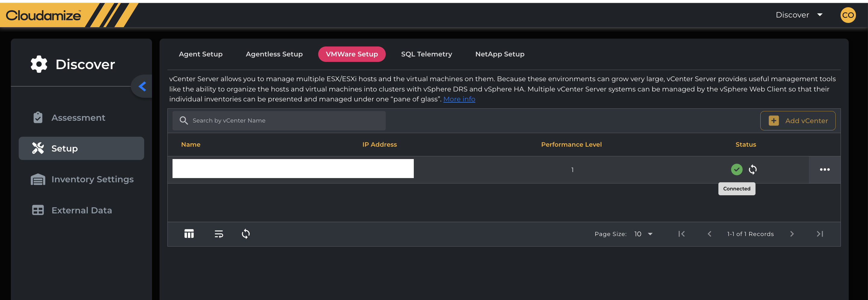
Task: Open the Page Size dropdown
Action: (643, 234)
